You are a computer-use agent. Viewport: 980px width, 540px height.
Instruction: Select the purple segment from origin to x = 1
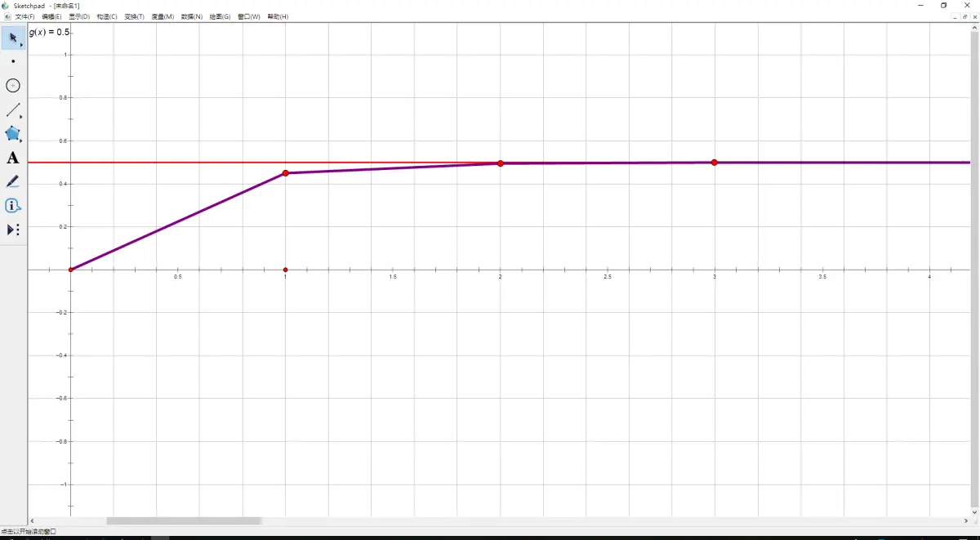click(x=178, y=221)
